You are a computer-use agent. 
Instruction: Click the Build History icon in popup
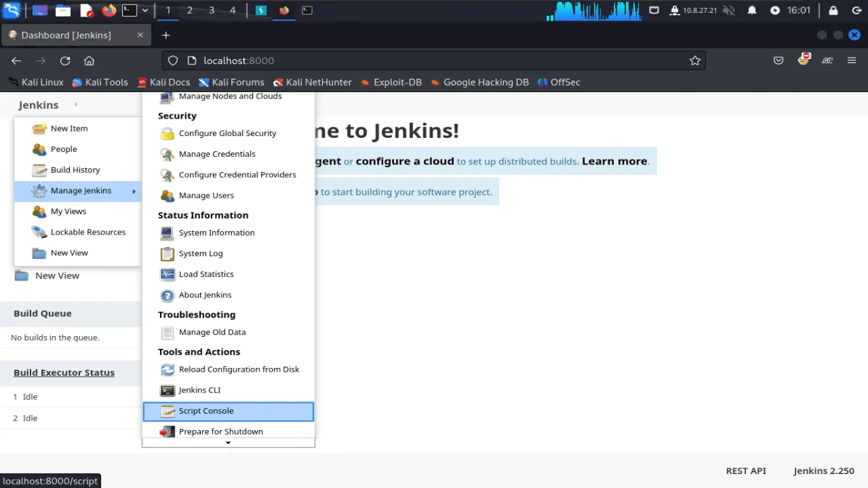(x=39, y=170)
